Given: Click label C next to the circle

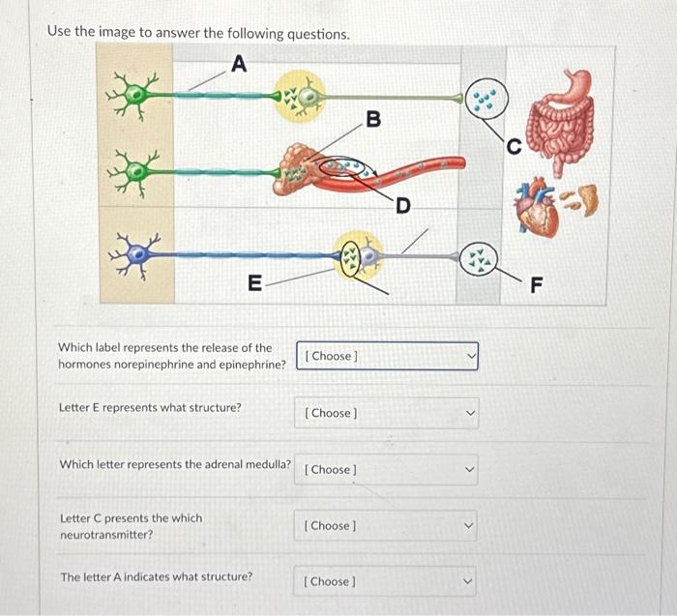Looking at the screenshot, I should point(514,147).
